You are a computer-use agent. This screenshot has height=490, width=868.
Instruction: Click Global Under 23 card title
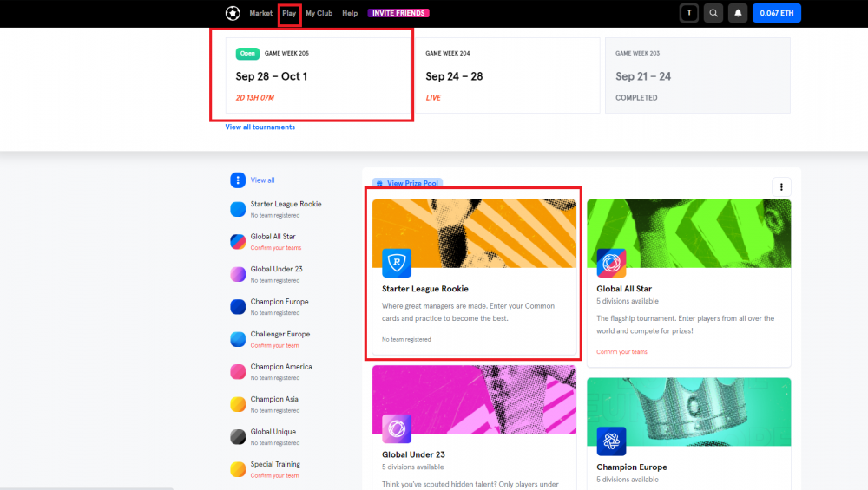[x=413, y=454]
